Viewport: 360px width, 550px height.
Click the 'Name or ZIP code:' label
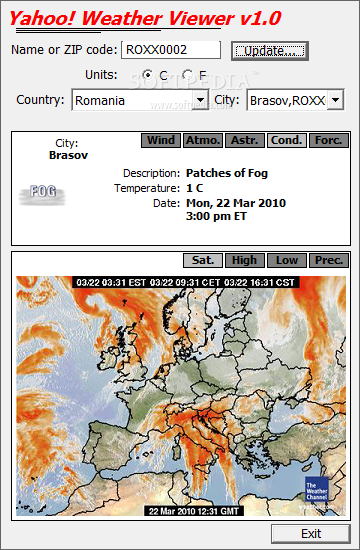64,50
